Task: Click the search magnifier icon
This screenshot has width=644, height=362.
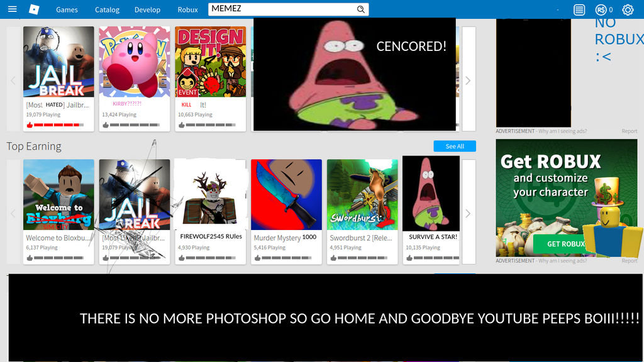Action: [360, 9]
